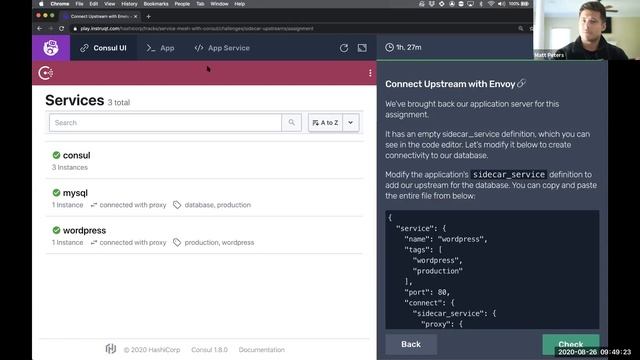The image size is (640, 360).
Task: Open the App terminal tab
Action: point(160,48)
